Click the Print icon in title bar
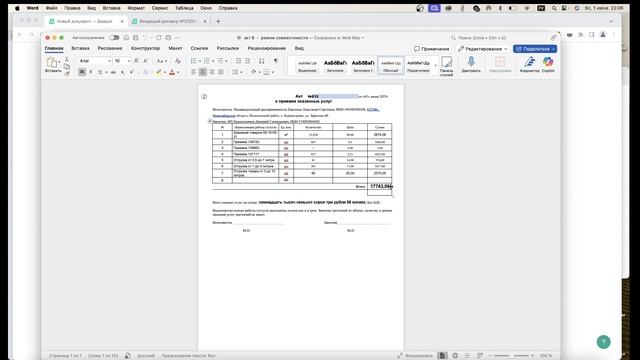The image size is (640, 360). [x=168, y=38]
